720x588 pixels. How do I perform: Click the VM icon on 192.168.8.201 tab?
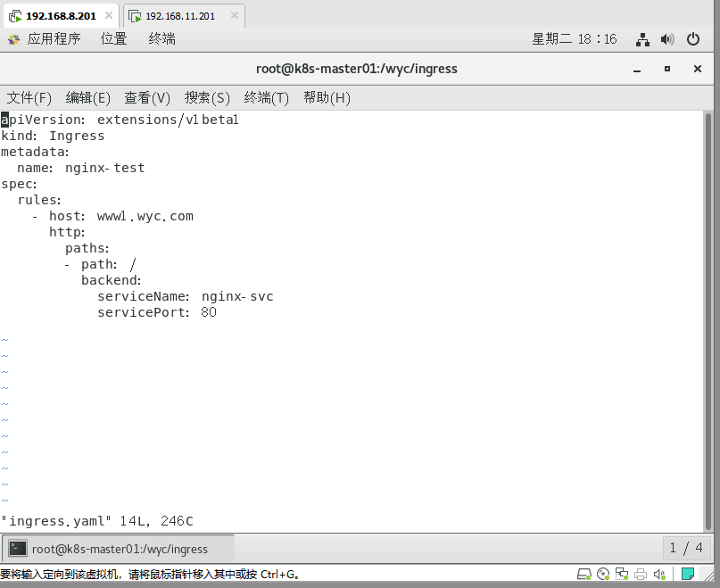point(15,16)
